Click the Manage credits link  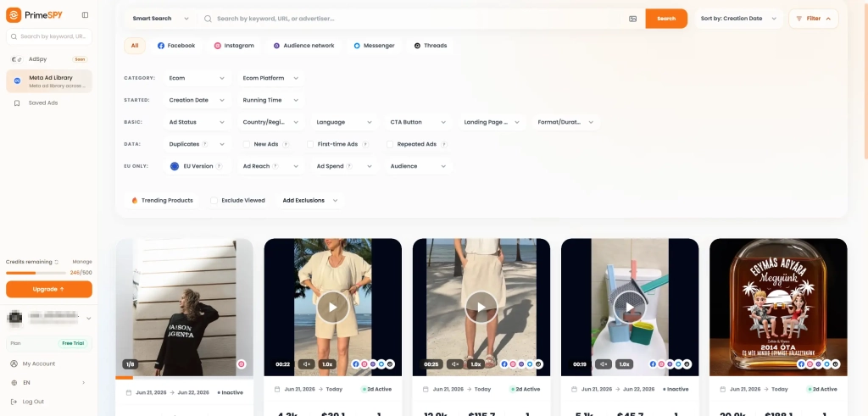pyautogui.click(x=82, y=262)
